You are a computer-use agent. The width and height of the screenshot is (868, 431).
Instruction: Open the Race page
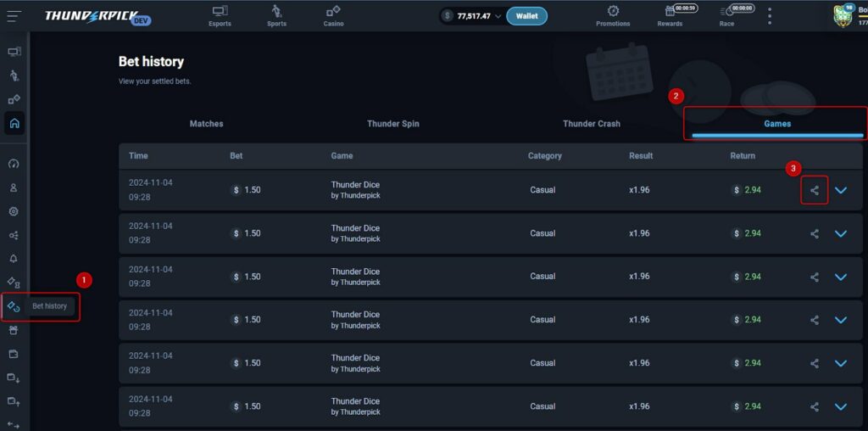click(x=726, y=16)
